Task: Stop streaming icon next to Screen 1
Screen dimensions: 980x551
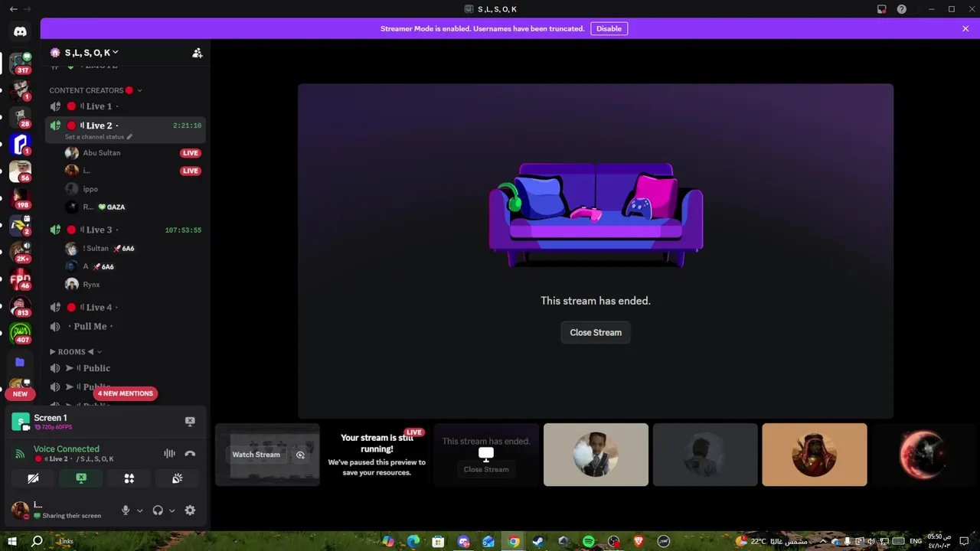Action: (x=190, y=421)
